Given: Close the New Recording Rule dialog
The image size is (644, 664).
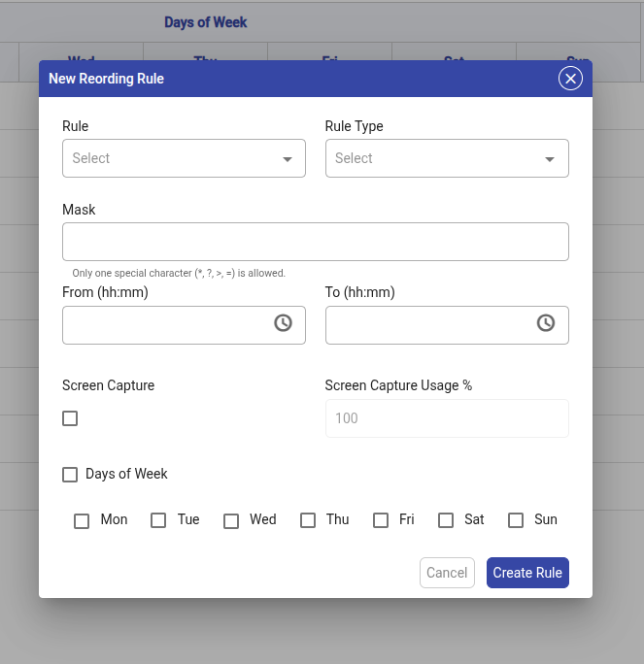Looking at the screenshot, I should (570, 79).
